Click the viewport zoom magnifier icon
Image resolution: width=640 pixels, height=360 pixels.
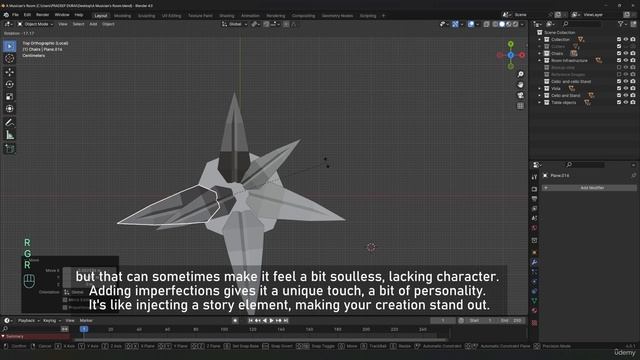pos(520,74)
